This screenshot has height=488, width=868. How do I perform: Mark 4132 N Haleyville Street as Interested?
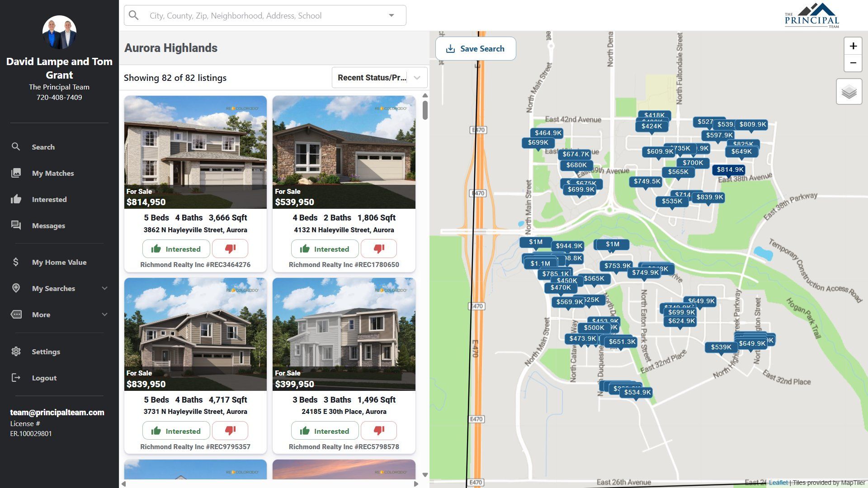point(325,249)
